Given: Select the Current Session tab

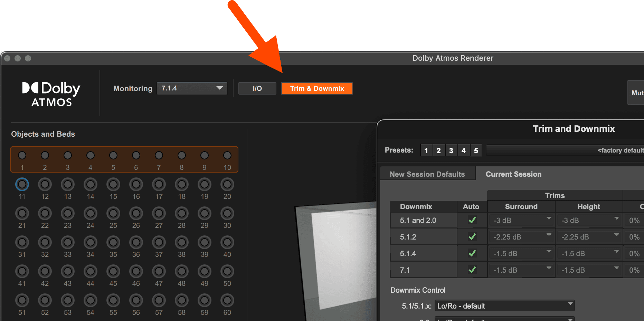Looking at the screenshot, I should click(x=513, y=174).
